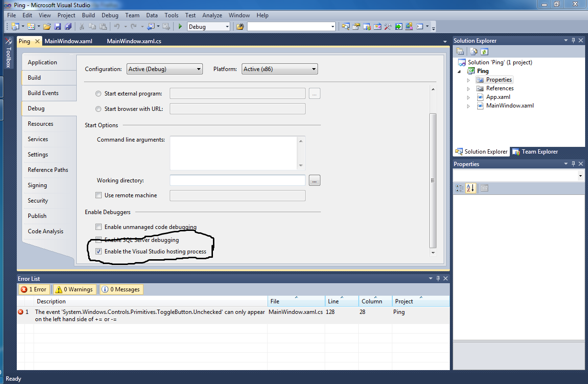Toggle the 0 Messages filter button
The height and width of the screenshot is (384, 588).
point(121,289)
